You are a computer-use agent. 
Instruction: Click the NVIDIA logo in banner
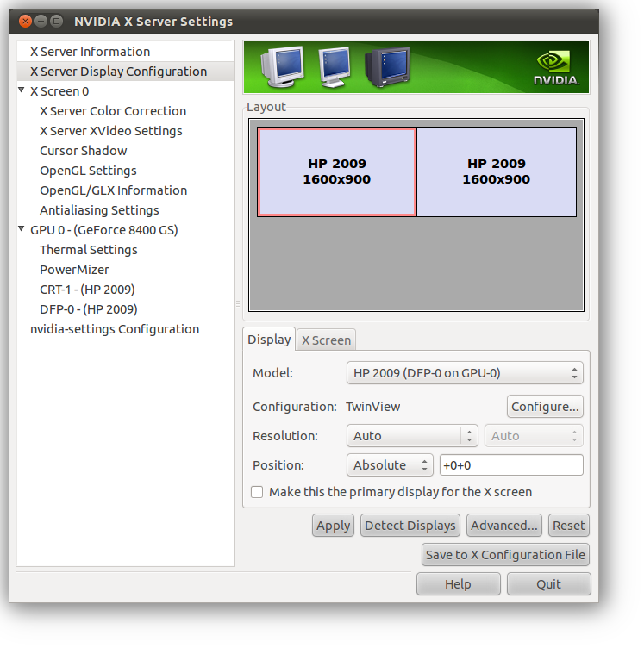coord(555,68)
